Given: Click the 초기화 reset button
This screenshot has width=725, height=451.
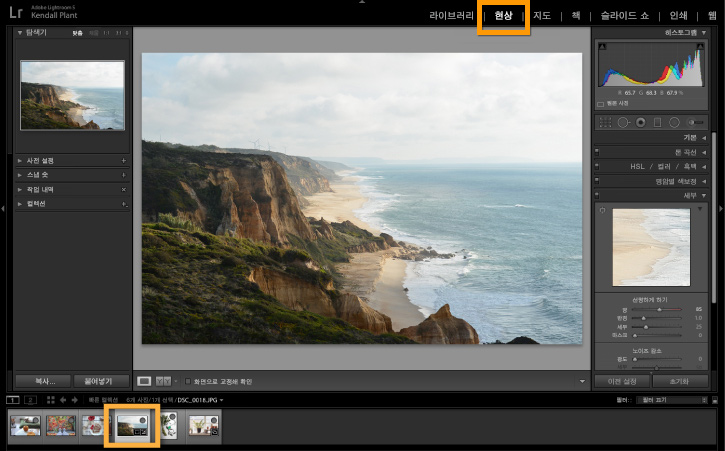Looking at the screenshot, I should pos(680,381).
